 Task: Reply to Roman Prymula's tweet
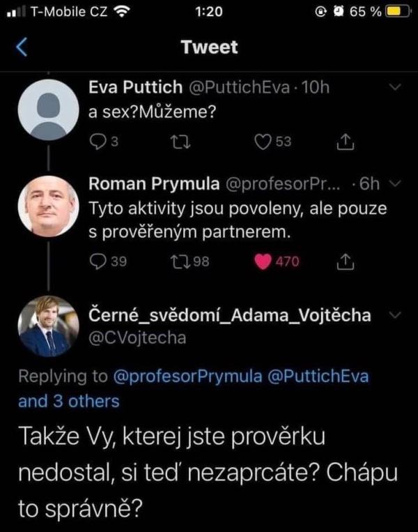pyautogui.click(x=98, y=261)
